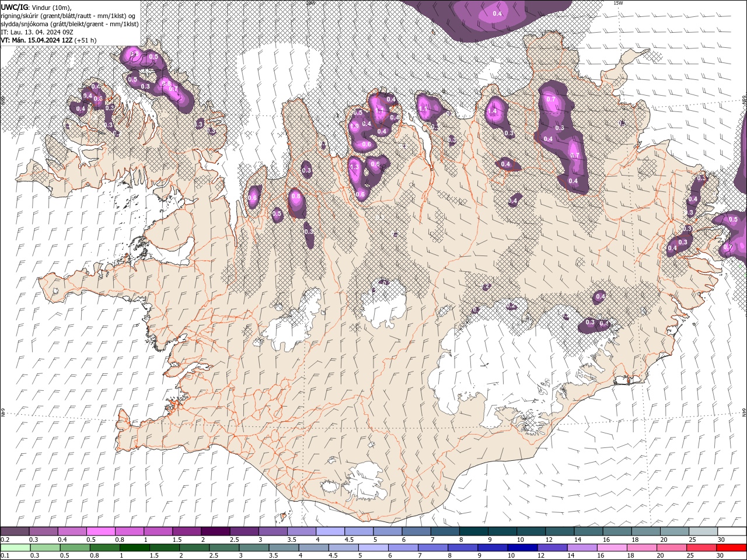Click the 'VT: Mán. 15.04.2024 12Z (+51 h)' line
The width and height of the screenshot is (747, 560).
(x=48, y=40)
